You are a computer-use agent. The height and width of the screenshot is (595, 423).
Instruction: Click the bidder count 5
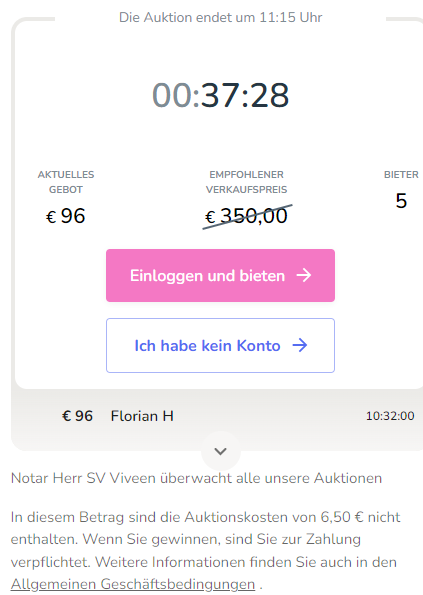[401, 201]
